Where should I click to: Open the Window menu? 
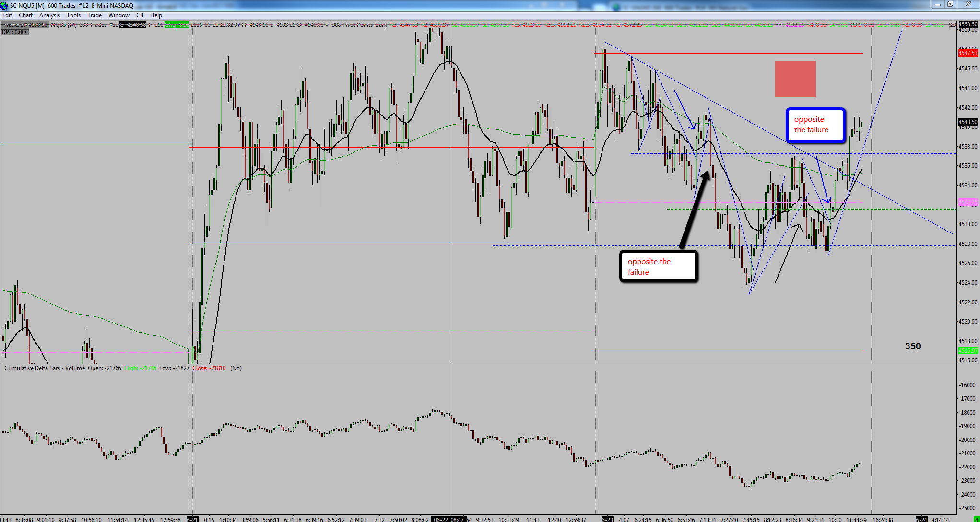119,15
